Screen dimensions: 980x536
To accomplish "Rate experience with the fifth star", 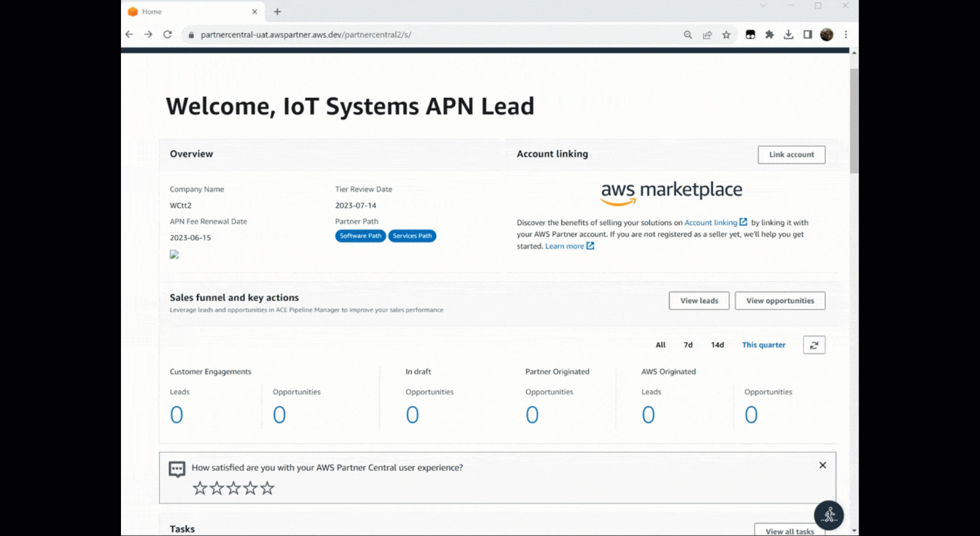I will point(267,489).
